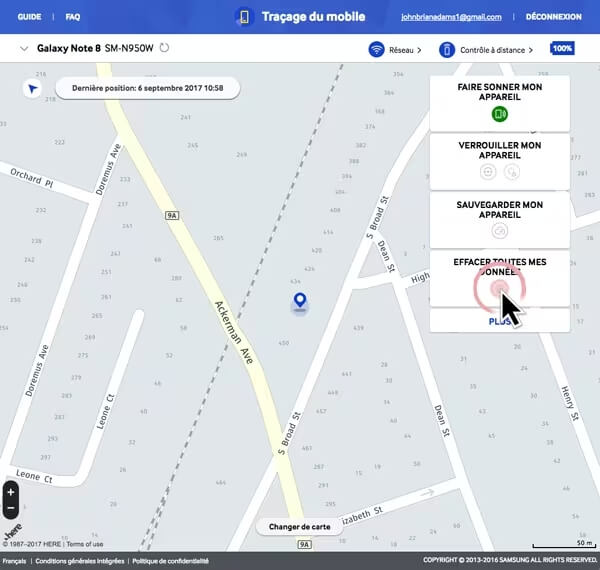
Task: Click the green ring device icon
Action: pyautogui.click(x=499, y=114)
